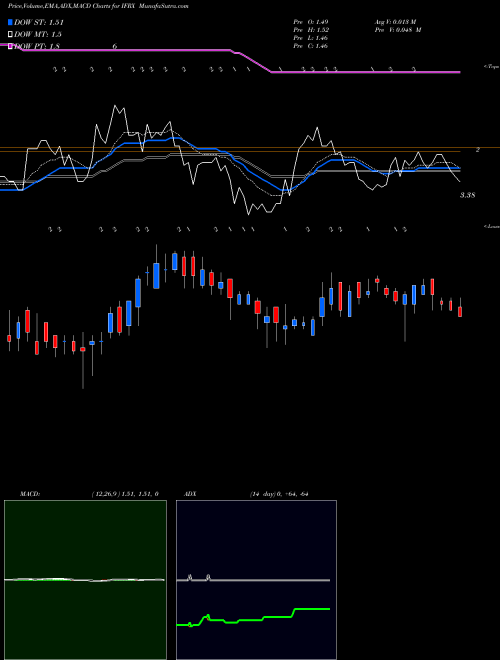The image size is (500, 660).
Task: Click the 'MACD:' panel heading
Action: click(x=30, y=494)
